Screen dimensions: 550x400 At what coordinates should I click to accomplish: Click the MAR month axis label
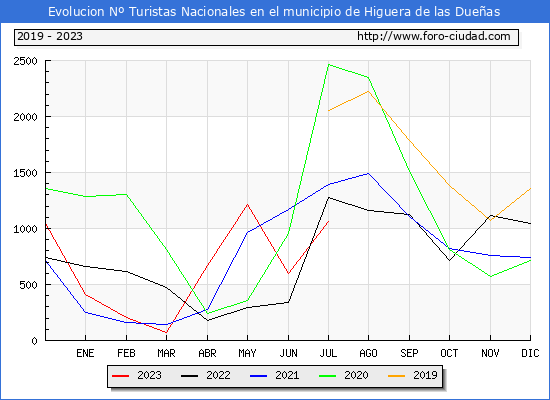pyautogui.click(x=166, y=353)
